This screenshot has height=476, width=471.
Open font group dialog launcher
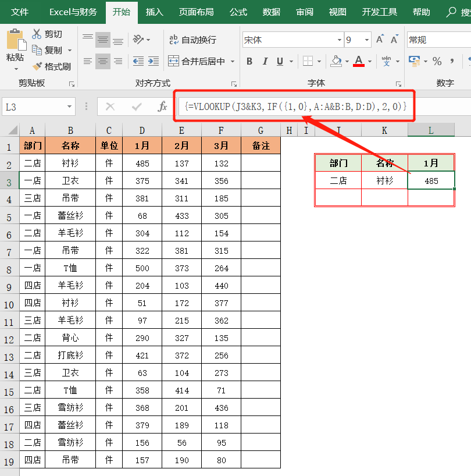coord(398,84)
